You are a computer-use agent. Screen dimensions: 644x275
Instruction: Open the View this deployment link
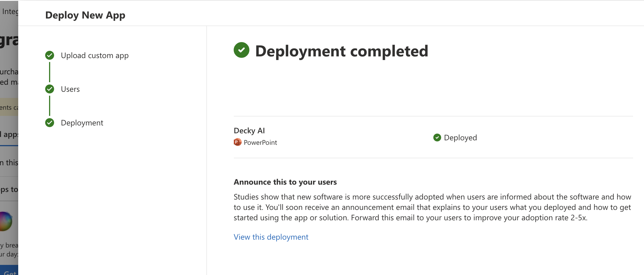click(x=271, y=237)
